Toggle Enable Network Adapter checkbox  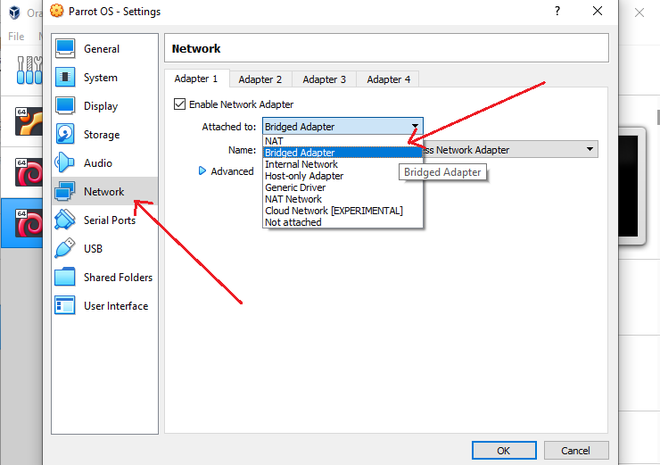180,104
